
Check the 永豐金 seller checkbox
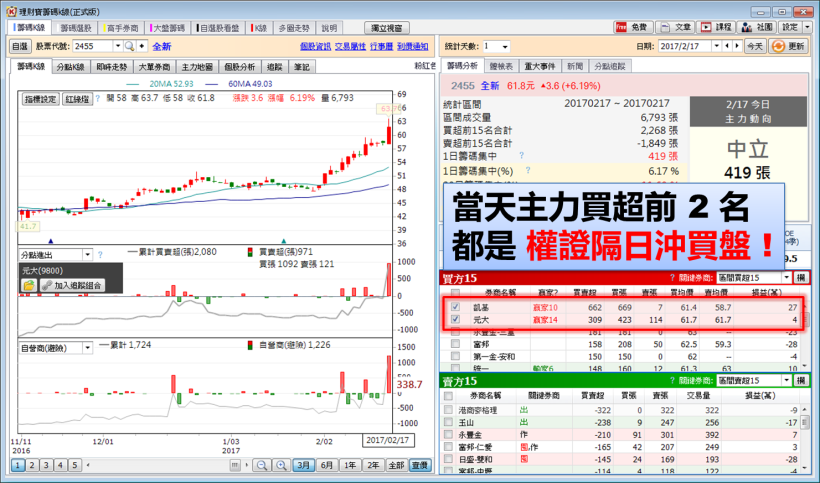448,434
